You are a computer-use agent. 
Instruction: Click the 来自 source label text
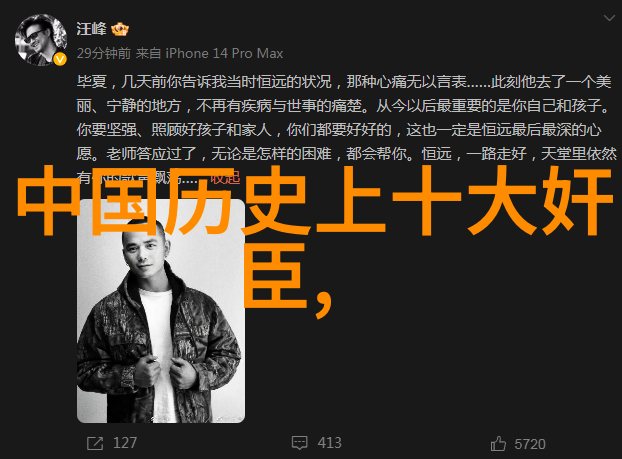(148, 53)
